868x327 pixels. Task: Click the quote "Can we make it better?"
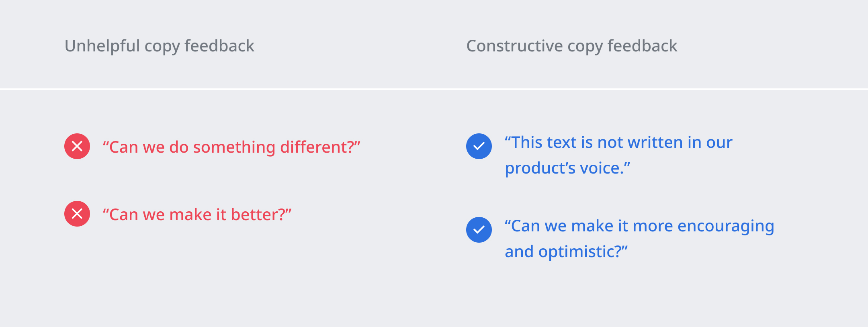(197, 215)
